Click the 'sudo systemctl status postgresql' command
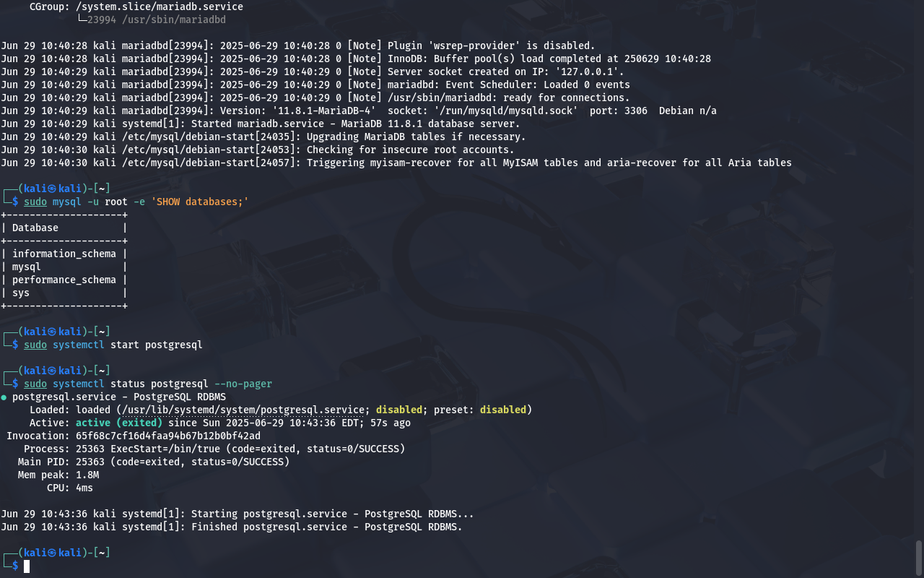This screenshot has height=578, width=924. point(116,384)
